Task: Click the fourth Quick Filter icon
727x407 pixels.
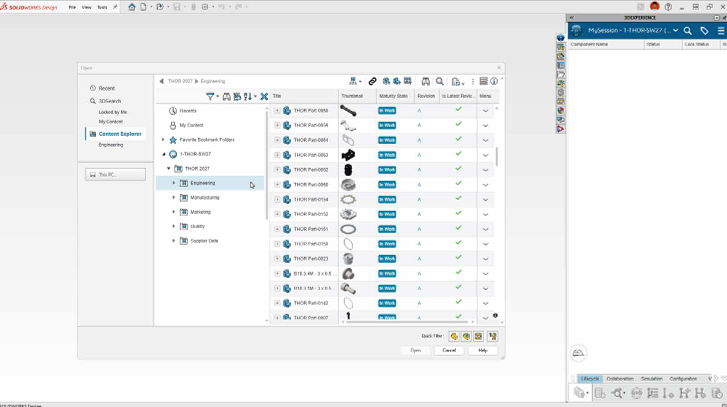Action: tap(492, 337)
